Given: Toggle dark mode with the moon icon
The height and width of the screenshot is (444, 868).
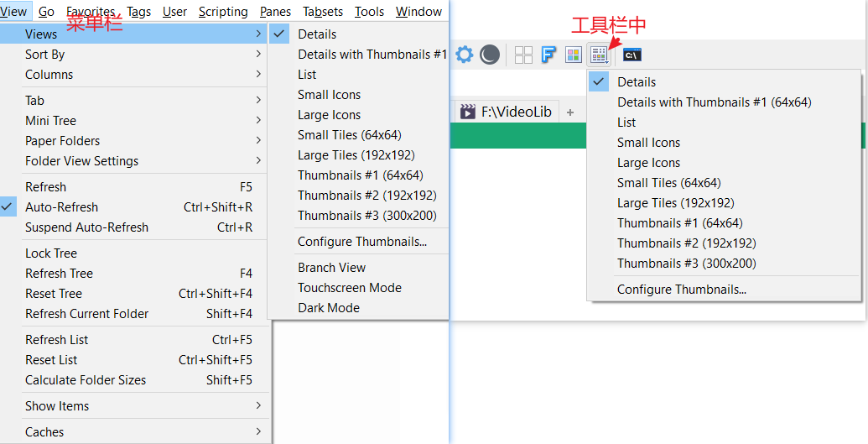Looking at the screenshot, I should [x=490, y=55].
